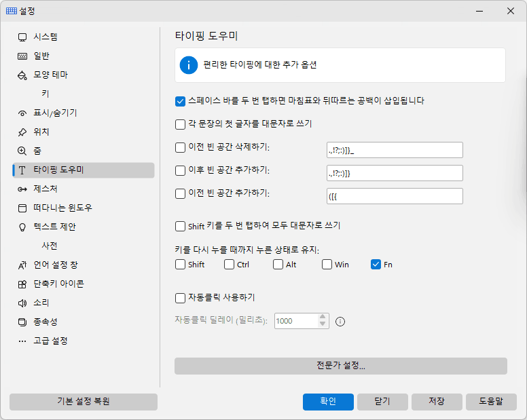Open 모양 테마 settings page

84,75
